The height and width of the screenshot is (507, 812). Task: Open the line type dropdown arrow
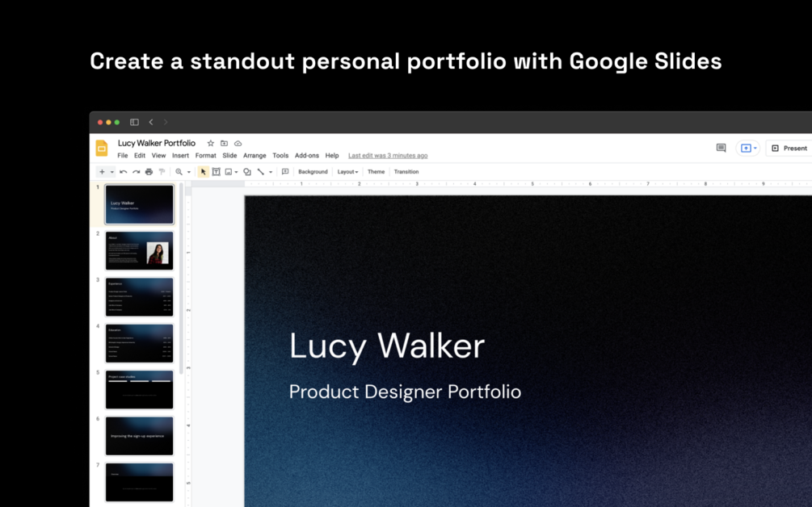coord(271,172)
